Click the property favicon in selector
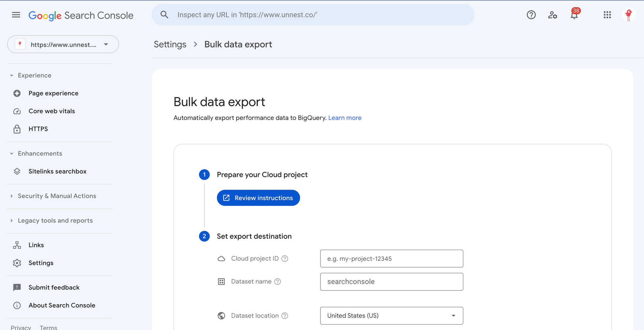This screenshot has width=644, height=330. (x=20, y=44)
